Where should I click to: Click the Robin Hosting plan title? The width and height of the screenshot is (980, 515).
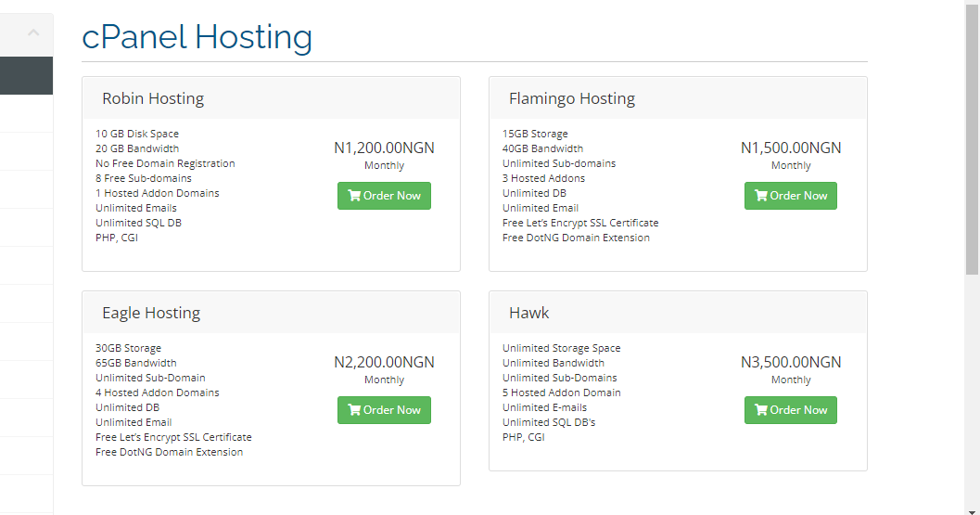coord(153,98)
